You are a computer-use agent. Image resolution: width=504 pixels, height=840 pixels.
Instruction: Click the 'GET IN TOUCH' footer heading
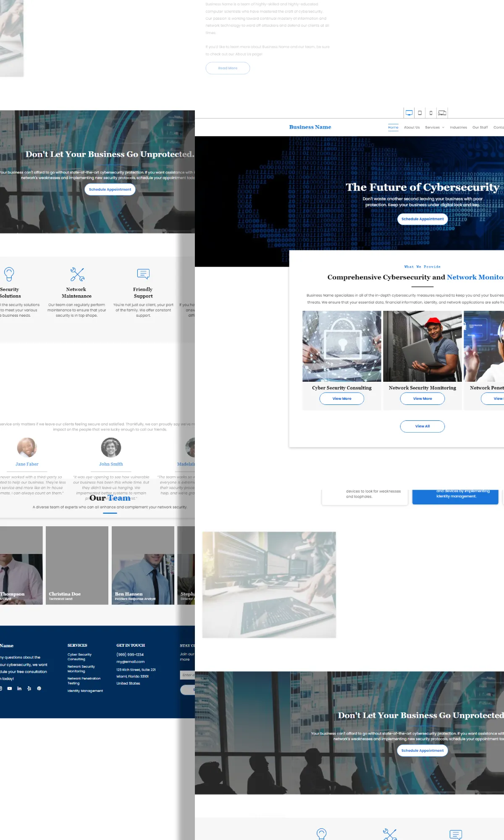coord(131,646)
